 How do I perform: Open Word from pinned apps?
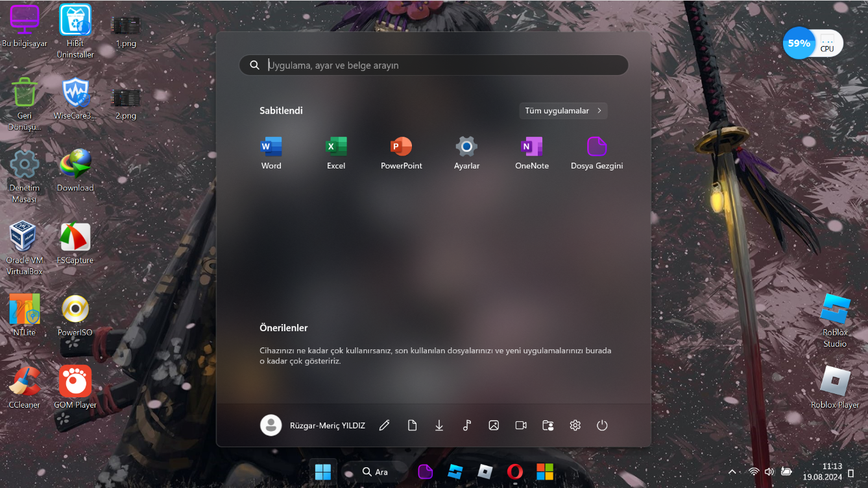click(271, 153)
